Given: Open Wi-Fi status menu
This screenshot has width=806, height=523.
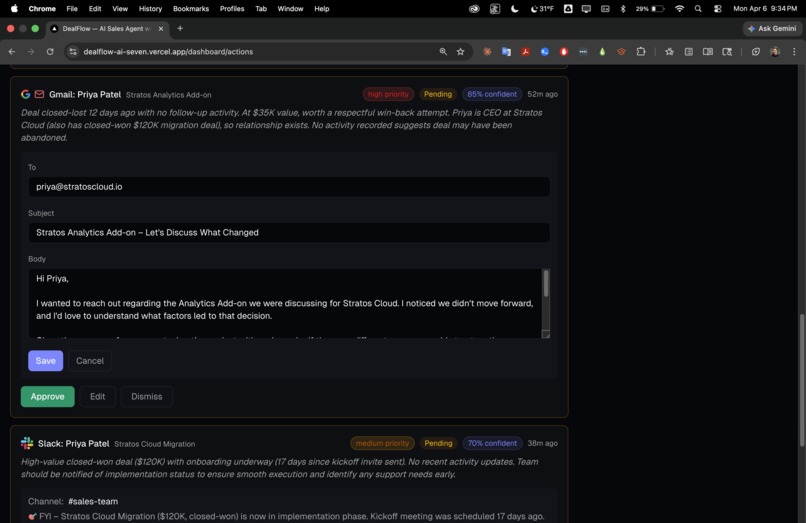Looking at the screenshot, I should coord(679,9).
